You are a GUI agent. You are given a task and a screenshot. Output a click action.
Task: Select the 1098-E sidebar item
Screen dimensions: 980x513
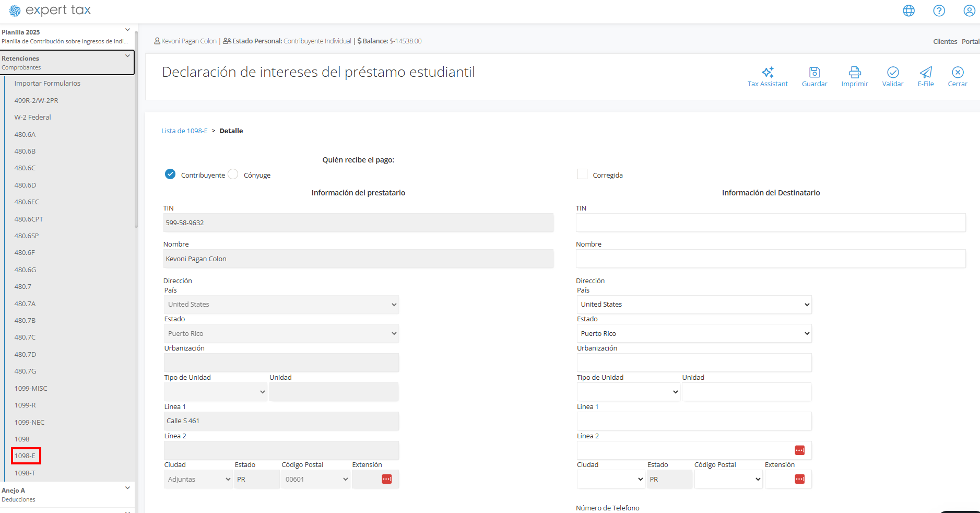tap(25, 456)
